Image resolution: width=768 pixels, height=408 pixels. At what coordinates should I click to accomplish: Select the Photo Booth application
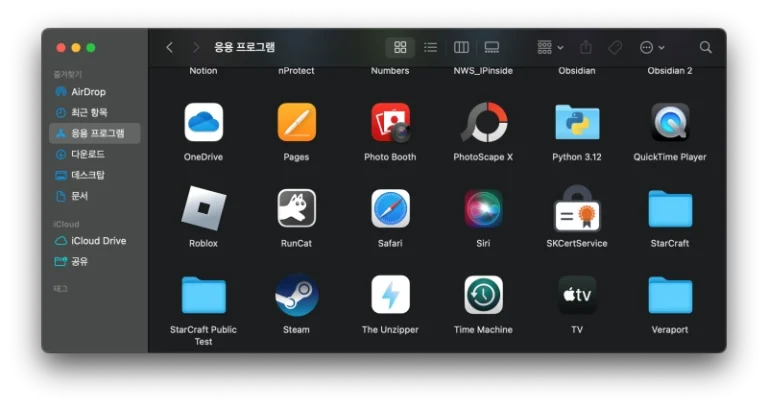click(x=390, y=123)
